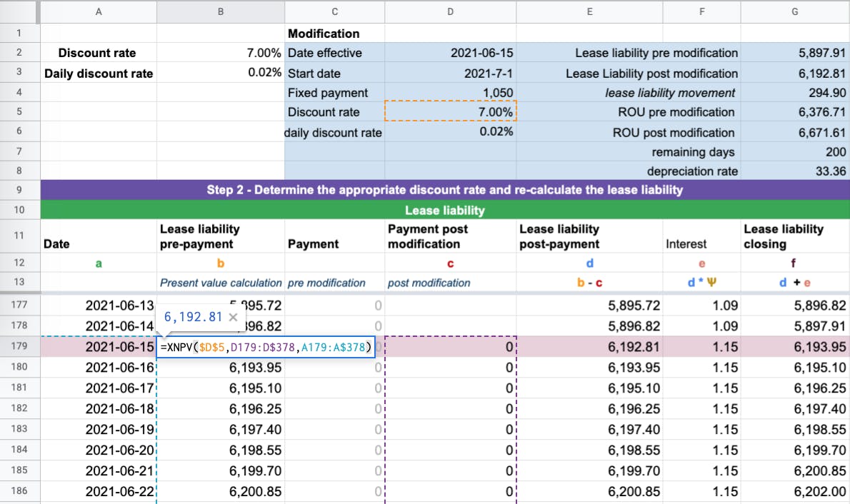This screenshot has width=850, height=504.
Task: Click the green Lease liability header banner
Action: click(x=443, y=211)
